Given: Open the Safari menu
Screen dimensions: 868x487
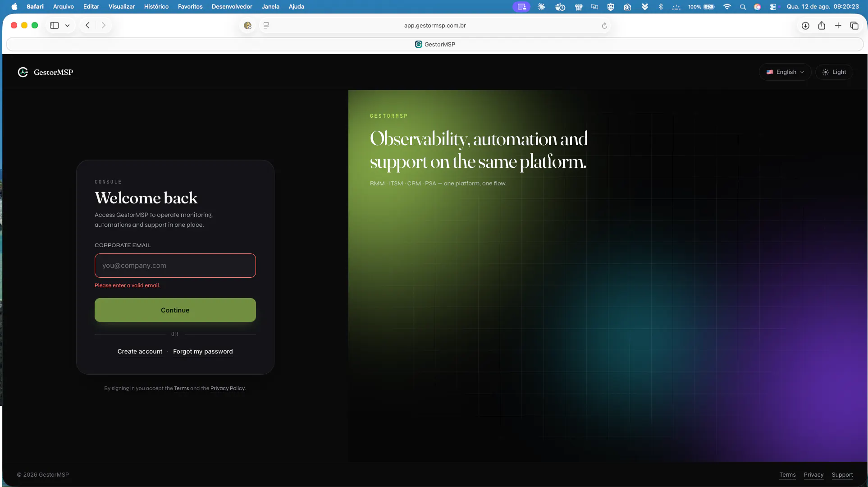Looking at the screenshot, I should pyautogui.click(x=35, y=6).
